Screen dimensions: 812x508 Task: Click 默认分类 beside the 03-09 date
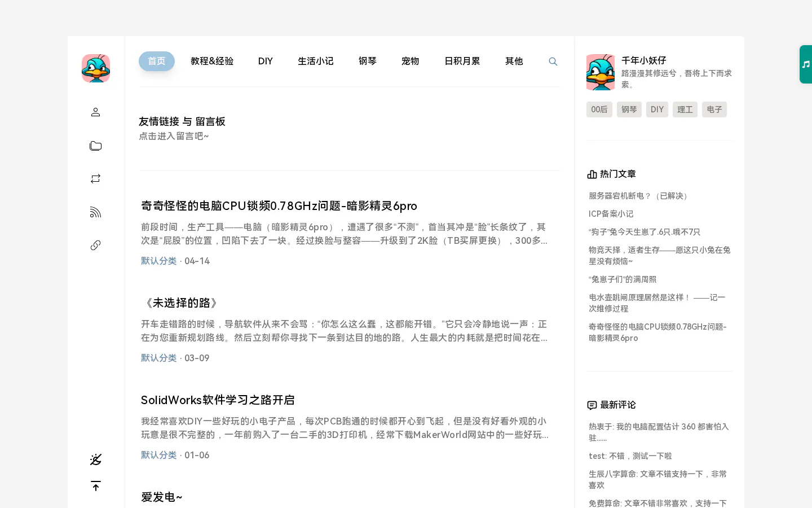[x=159, y=358]
